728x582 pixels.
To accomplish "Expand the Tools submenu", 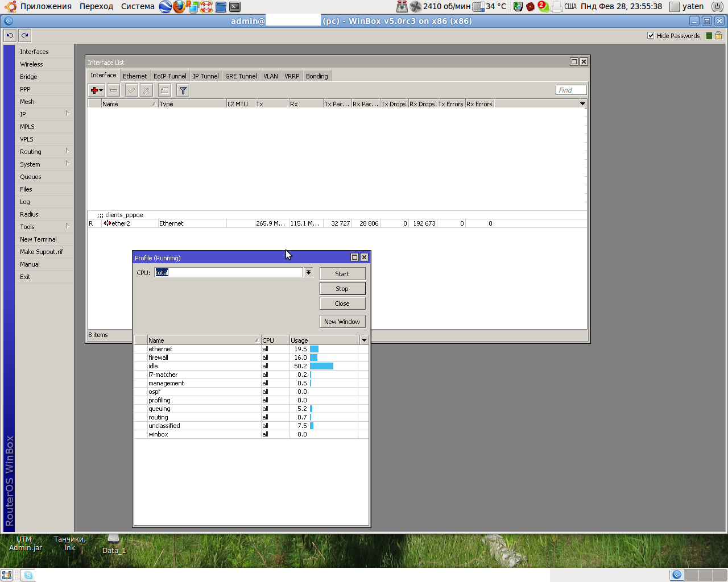I will 44,226.
